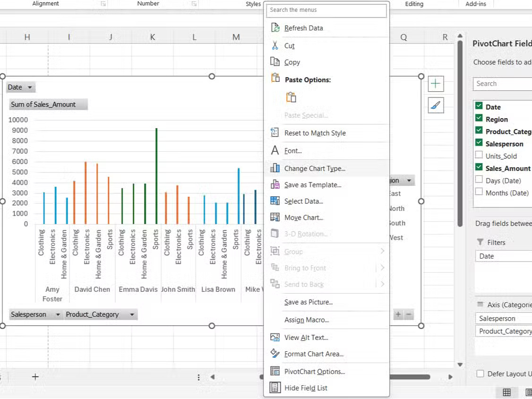
Task: Click the Search the menus input field
Action: [x=326, y=10]
